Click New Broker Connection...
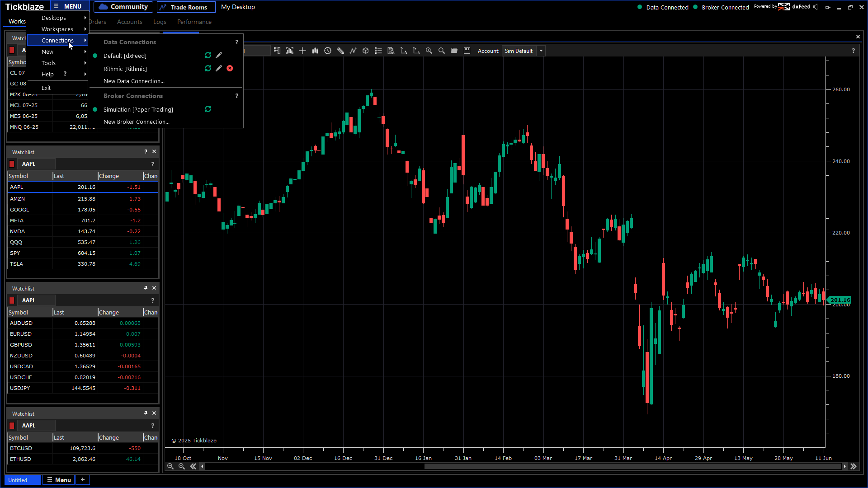868x488 pixels. click(x=137, y=122)
